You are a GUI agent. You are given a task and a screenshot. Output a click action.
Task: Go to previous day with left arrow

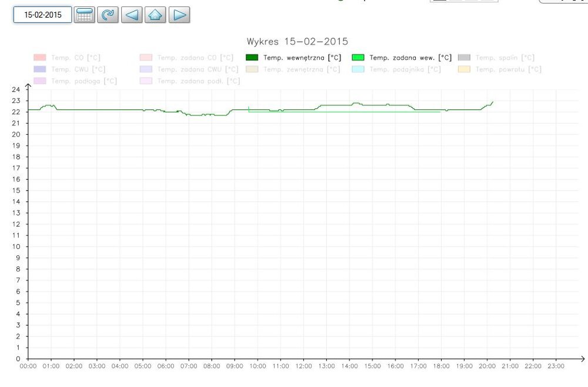[132, 15]
